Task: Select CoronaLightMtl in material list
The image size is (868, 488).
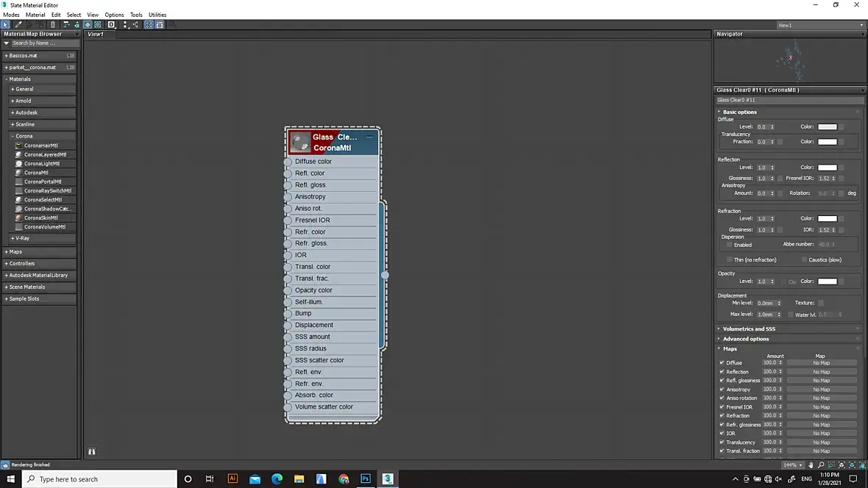Action: click(x=41, y=164)
